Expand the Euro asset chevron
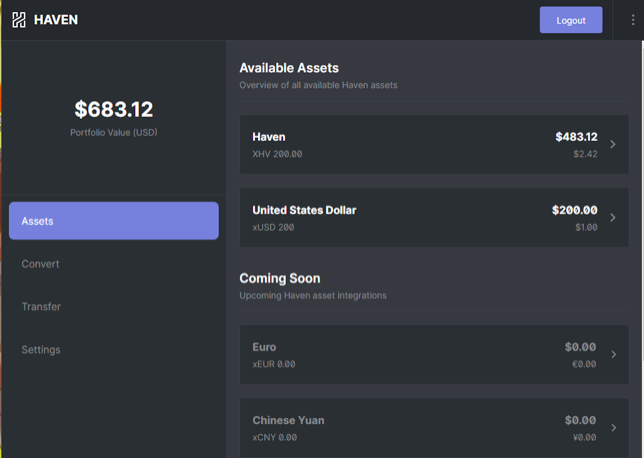This screenshot has height=458, width=644. click(x=614, y=354)
